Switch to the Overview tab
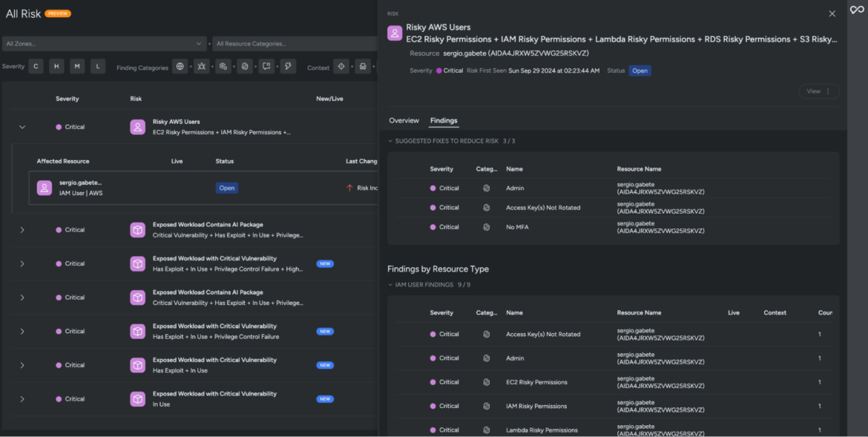The image size is (868, 437). [x=404, y=120]
